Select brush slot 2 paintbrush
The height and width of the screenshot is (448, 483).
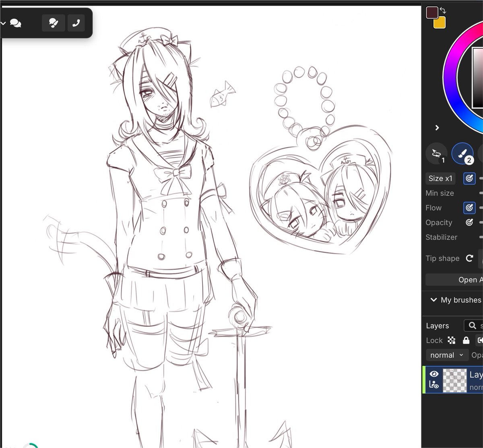click(462, 153)
